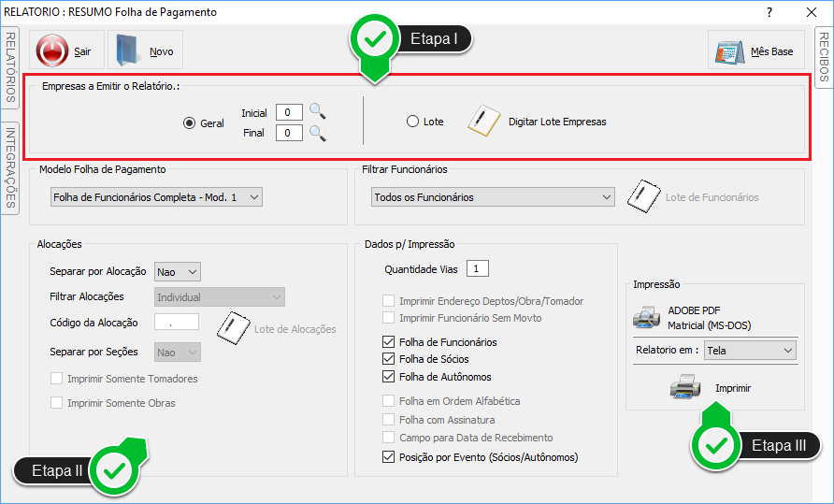Select the Lote radio button
Screen dimensions: 834x504
(x=413, y=122)
